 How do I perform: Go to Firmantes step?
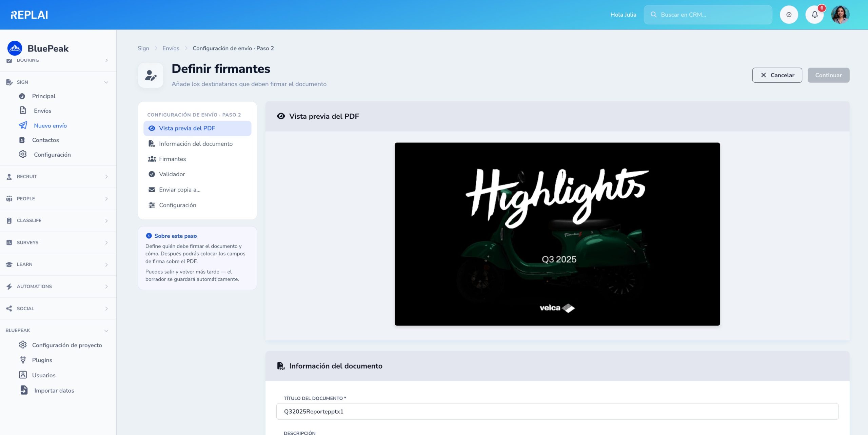(197, 159)
